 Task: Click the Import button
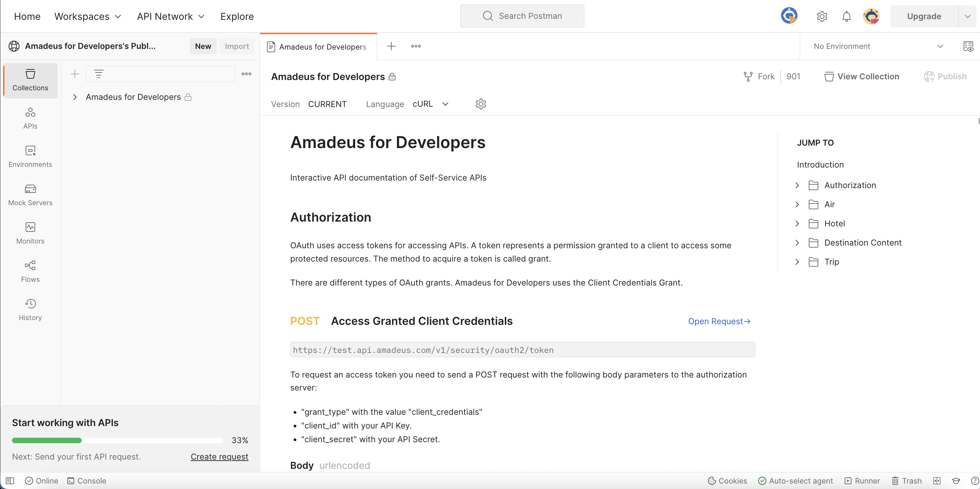point(237,46)
